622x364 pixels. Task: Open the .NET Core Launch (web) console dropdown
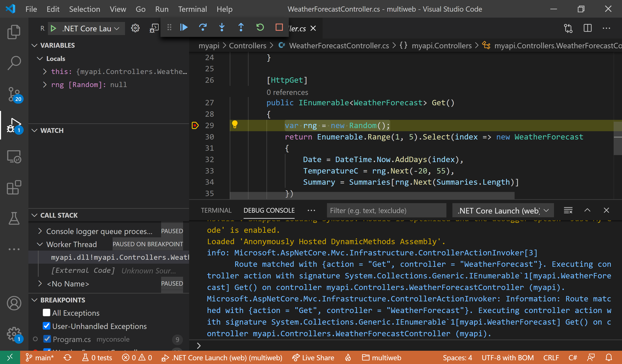503,211
